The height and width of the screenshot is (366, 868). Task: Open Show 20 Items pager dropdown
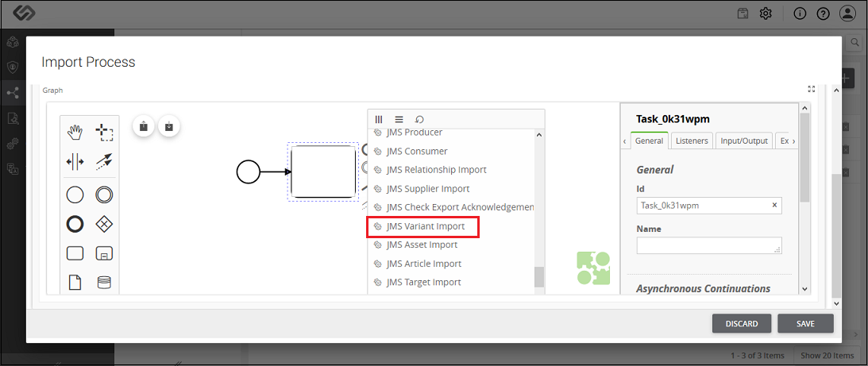827,356
